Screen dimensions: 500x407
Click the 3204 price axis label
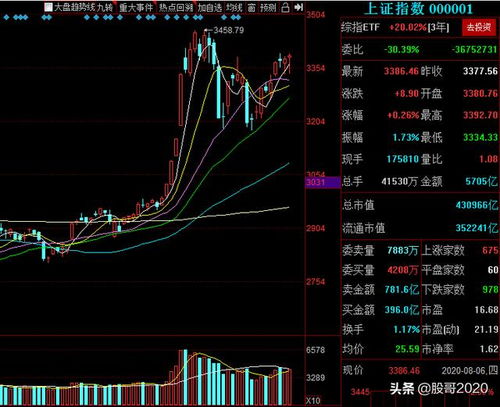[x=316, y=121]
